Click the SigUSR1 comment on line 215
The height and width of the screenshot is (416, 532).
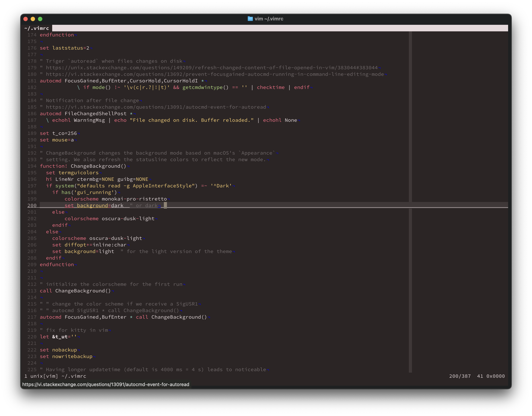[x=119, y=304]
